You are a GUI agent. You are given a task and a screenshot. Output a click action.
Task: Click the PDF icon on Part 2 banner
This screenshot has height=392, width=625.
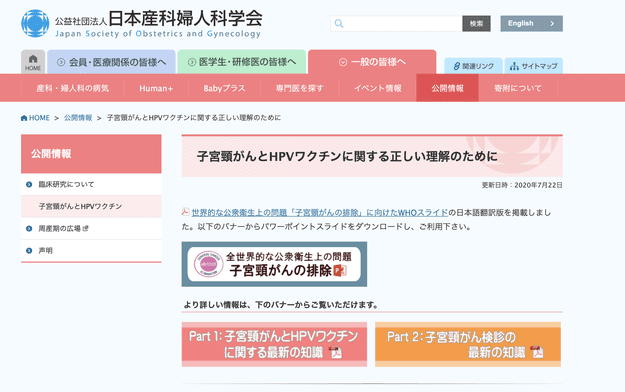pos(537,352)
